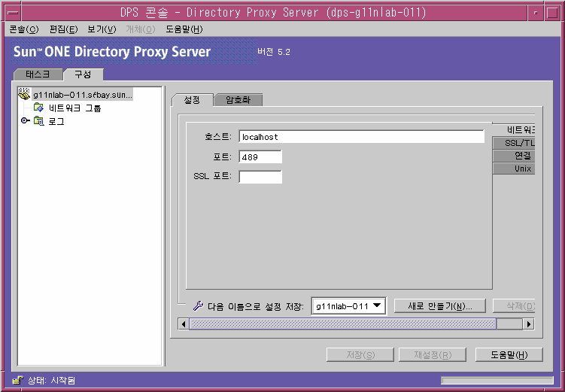Click the 버전 5.2 text
Image resolution: width=565 pixels, height=392 pixels.
point(274,52)
